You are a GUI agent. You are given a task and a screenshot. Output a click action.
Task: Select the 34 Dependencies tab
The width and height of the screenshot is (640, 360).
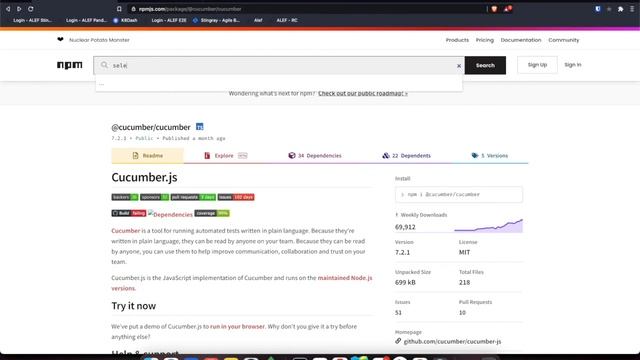point(315,156)
